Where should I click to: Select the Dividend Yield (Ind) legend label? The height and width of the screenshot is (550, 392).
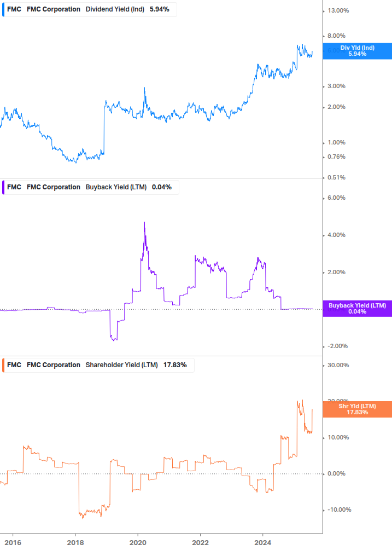(115, 9)
